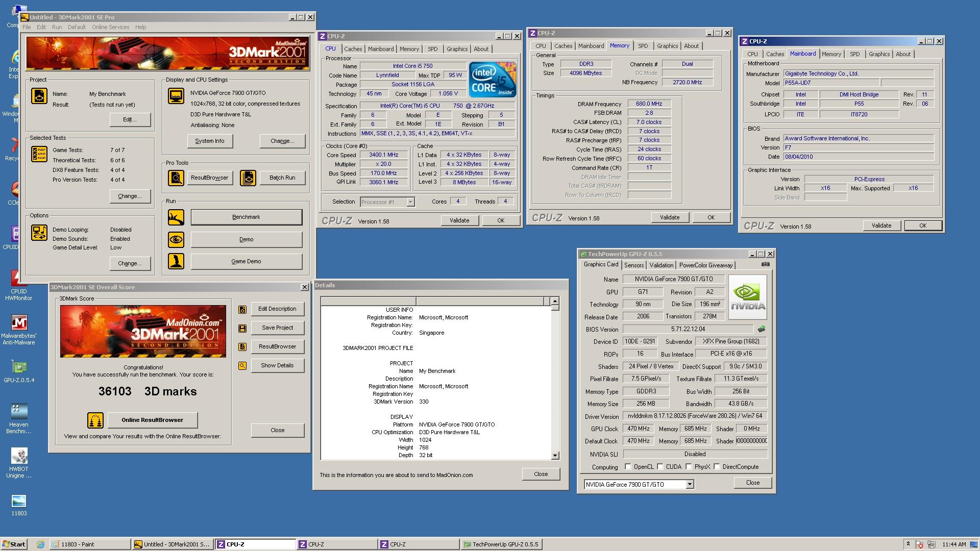The image size is (980, 551).
Task: Click the Details scrollbar up arrow
Action: 555,301
